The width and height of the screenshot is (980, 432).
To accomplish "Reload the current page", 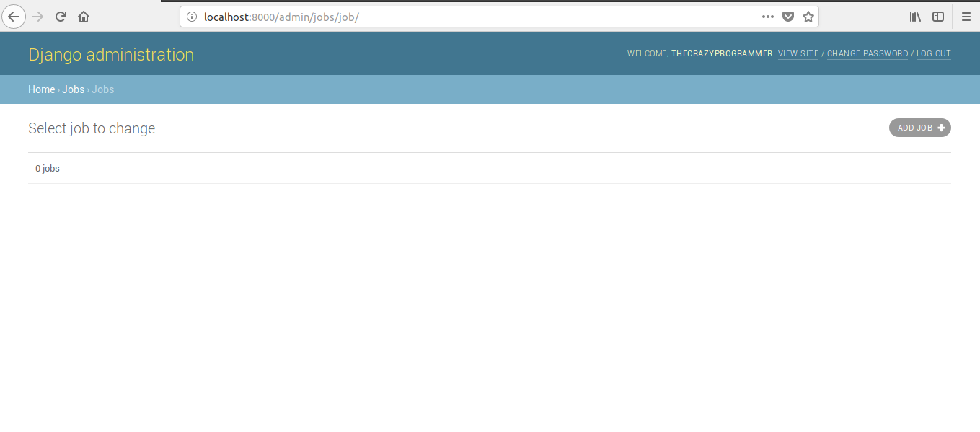I will click(61, 17).
